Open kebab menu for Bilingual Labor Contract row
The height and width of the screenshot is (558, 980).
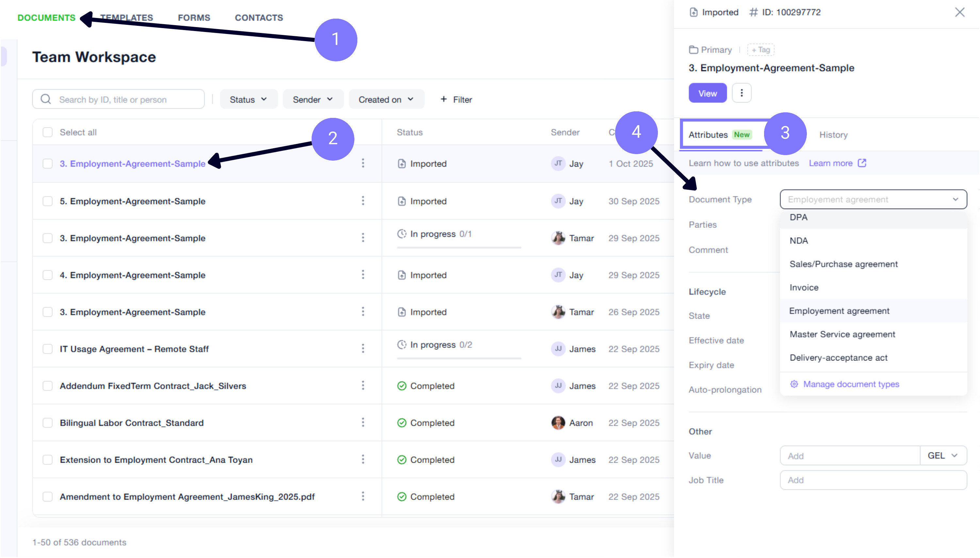click(363, 423)
